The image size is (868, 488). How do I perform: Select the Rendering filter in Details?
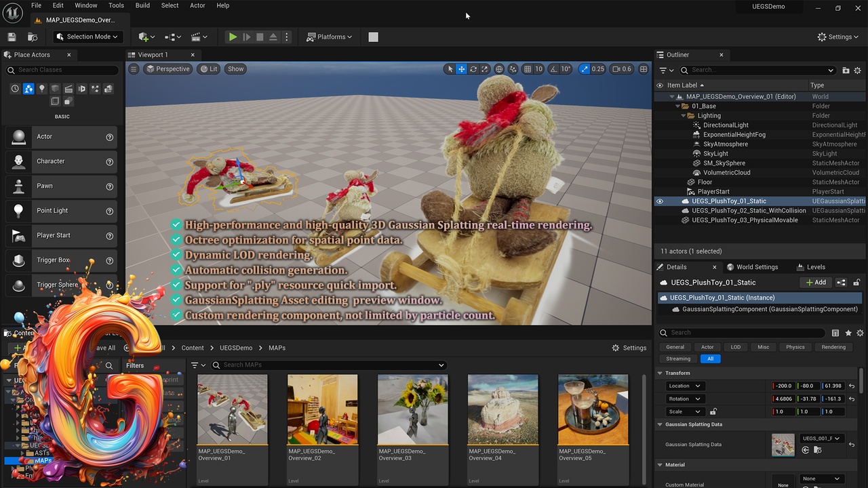(833, 347)
